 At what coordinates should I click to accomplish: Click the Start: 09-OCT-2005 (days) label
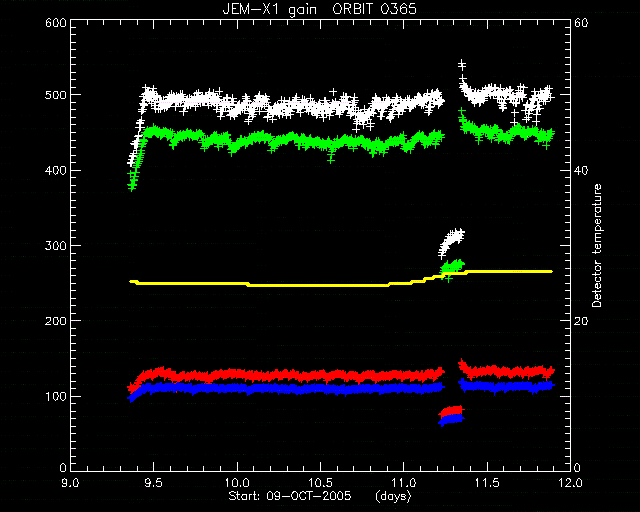(x=320, y=496)
